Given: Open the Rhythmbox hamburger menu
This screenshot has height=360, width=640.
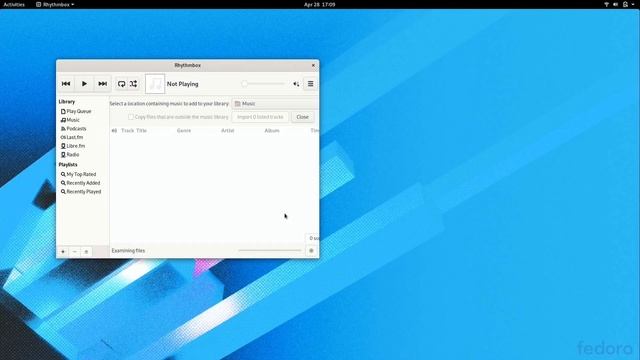Looking at the screenshot, I should 311,84.
